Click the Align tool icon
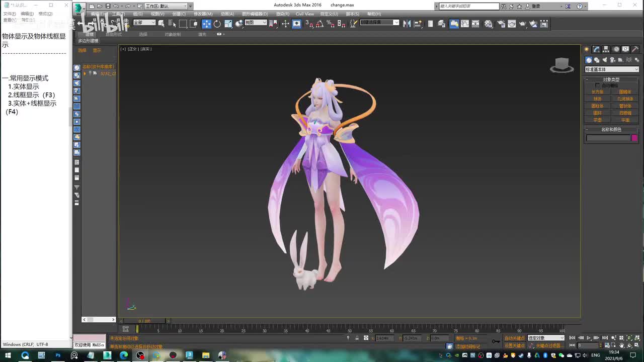Screen dimensions: 644x362 (418, 24)
